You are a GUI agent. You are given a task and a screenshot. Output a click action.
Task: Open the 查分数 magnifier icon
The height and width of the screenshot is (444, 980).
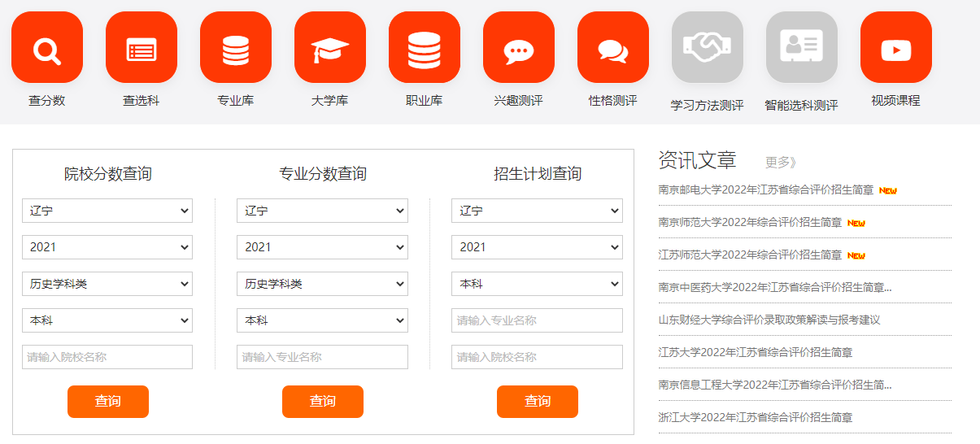tap(47, 48)
